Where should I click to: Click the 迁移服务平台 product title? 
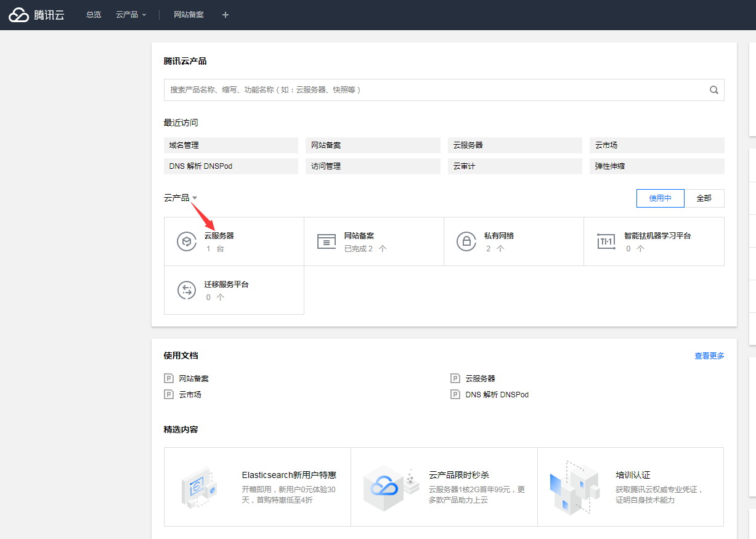click(227, 284)
